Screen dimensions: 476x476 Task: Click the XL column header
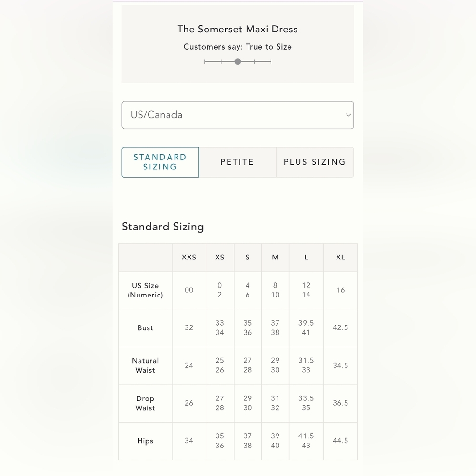(340, 257)
